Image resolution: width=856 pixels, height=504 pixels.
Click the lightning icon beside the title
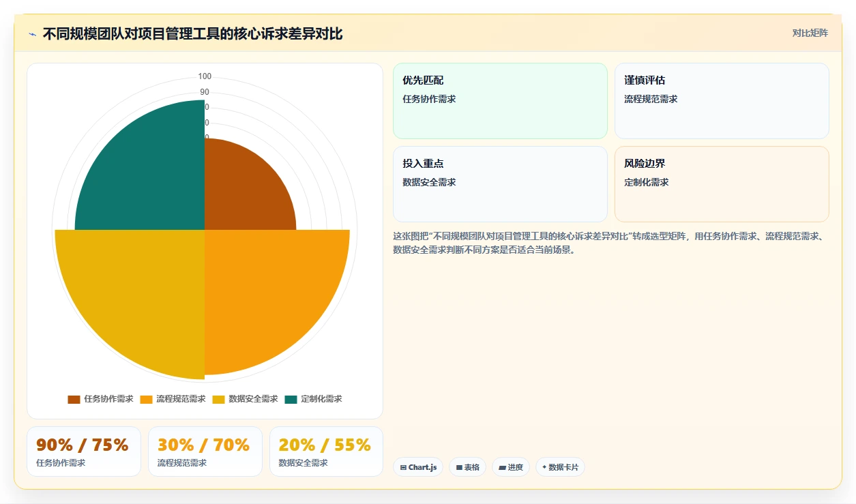(32, 34)
